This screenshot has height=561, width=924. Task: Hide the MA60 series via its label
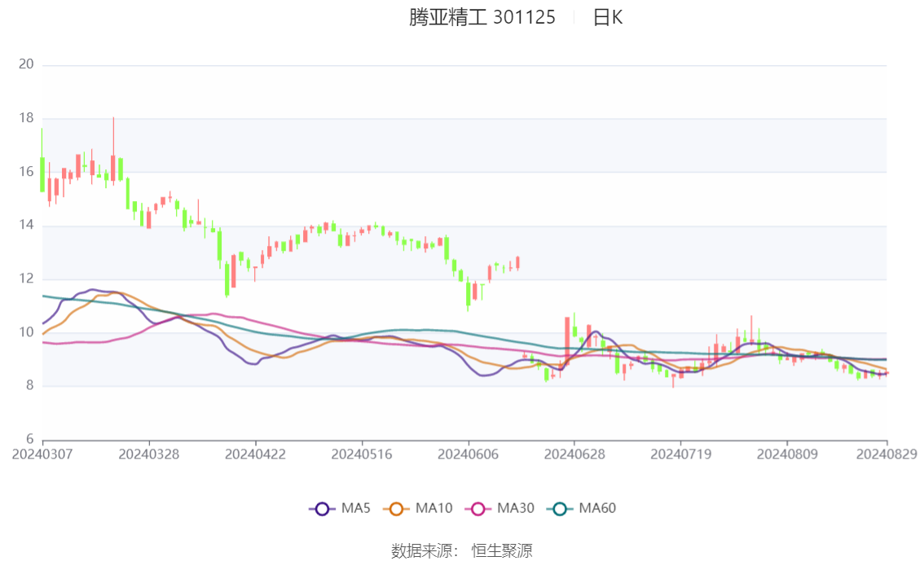click(597, 508)
